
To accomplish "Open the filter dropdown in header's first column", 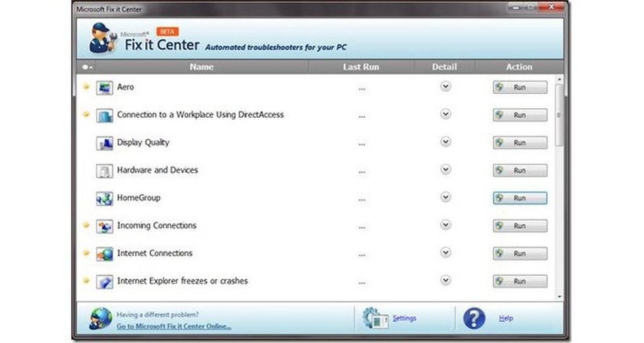I will pos(87,67).
